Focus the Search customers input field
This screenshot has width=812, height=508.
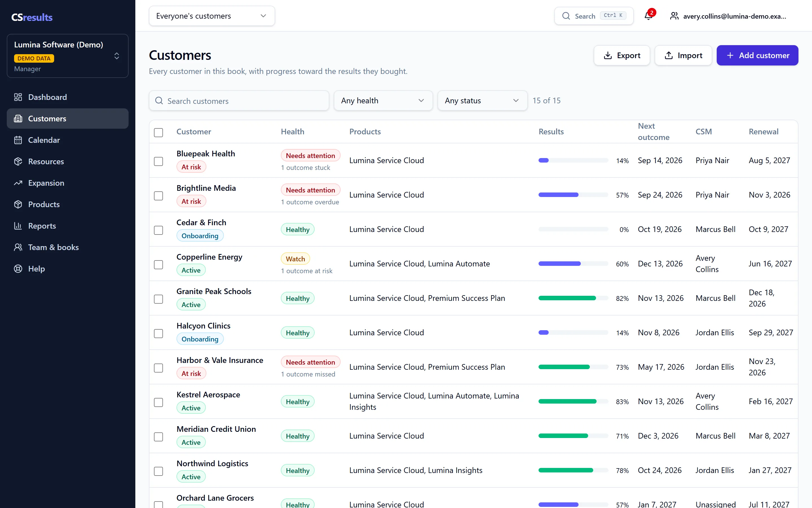[x=239, y=100]
